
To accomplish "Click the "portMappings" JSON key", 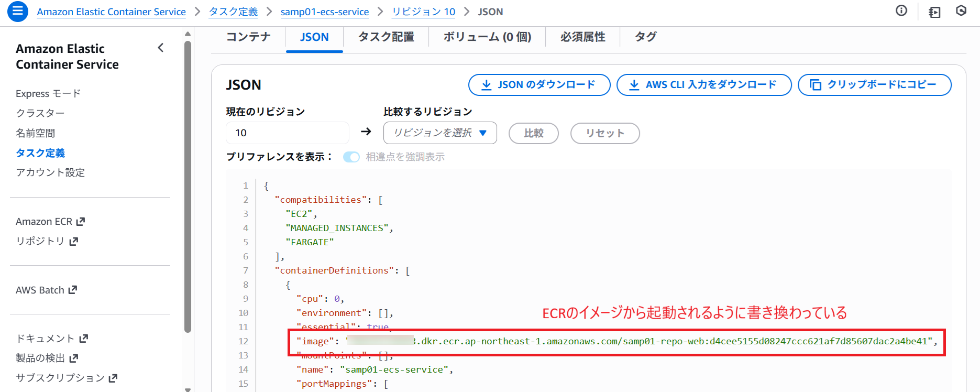I will pyautogui.click(x=334, y=384).
